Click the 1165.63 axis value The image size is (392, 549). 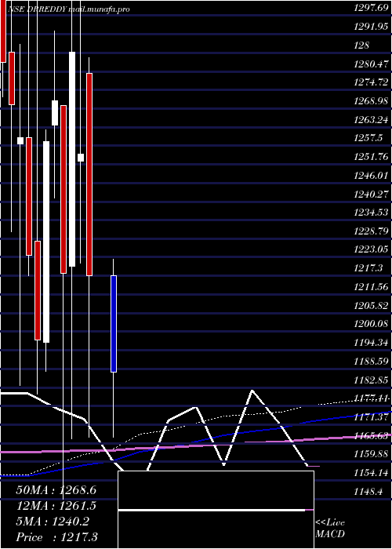click(x=371, y=435)
